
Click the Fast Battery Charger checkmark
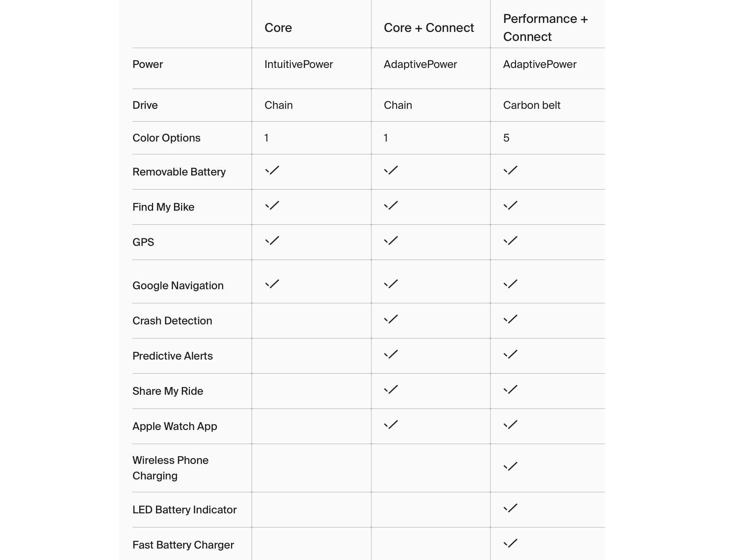coord(510,543)
